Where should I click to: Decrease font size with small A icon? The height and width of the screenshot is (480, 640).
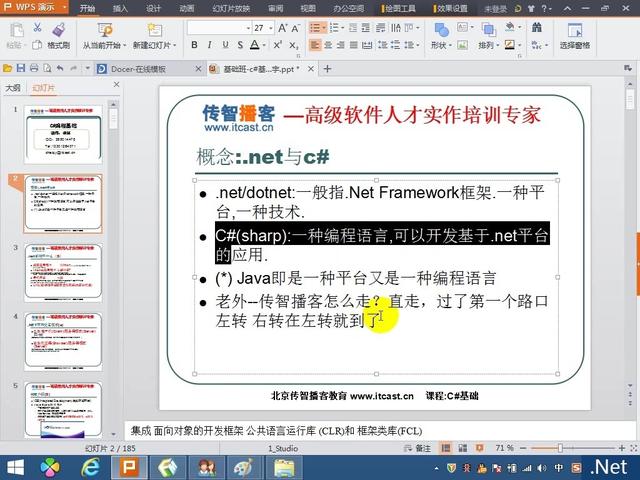click(296, 28)
